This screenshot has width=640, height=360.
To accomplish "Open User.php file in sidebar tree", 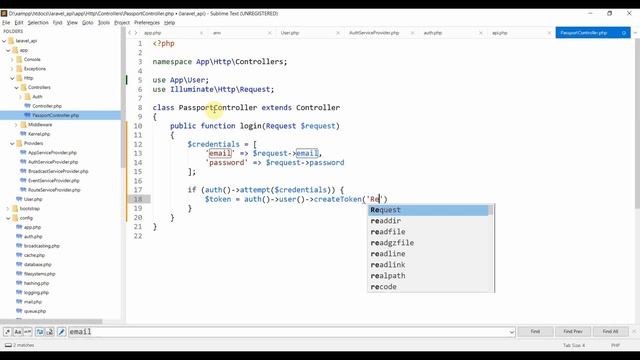I will point(33,199).
